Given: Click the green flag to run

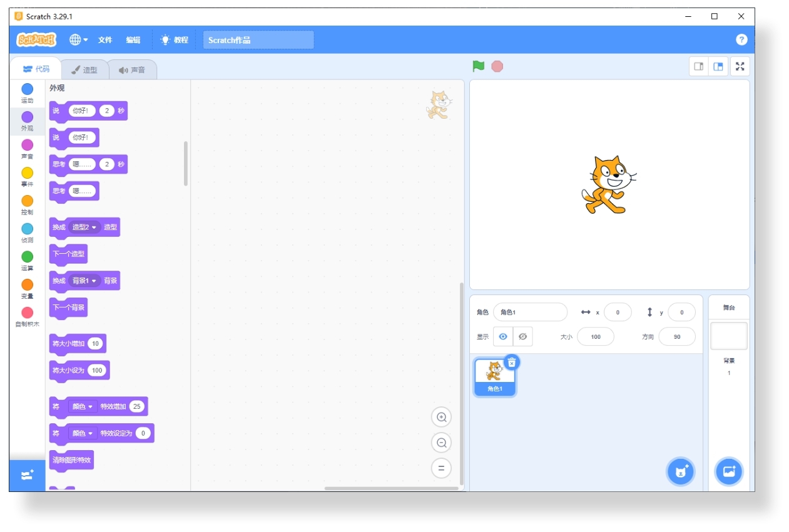Looking at the screenshot, I should [479, 66].
